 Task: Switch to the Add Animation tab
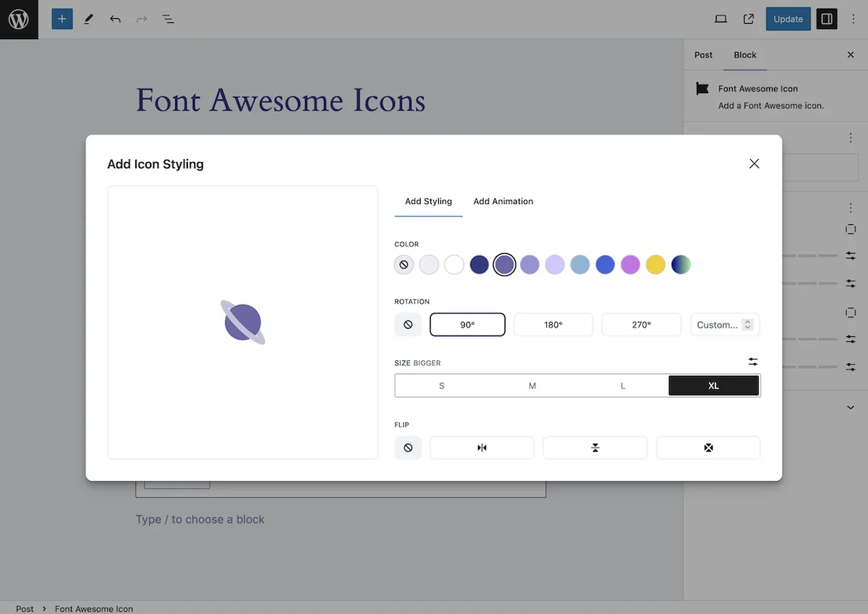click(503, 202)
